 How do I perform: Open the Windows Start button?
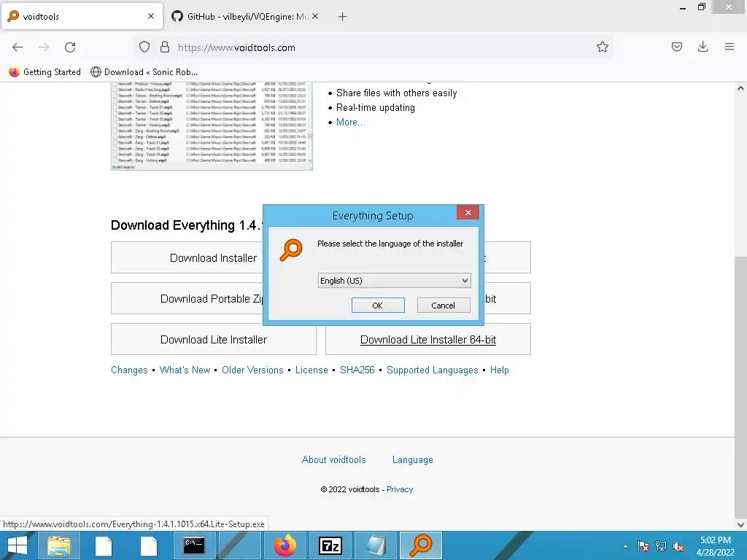pos(18,545)
